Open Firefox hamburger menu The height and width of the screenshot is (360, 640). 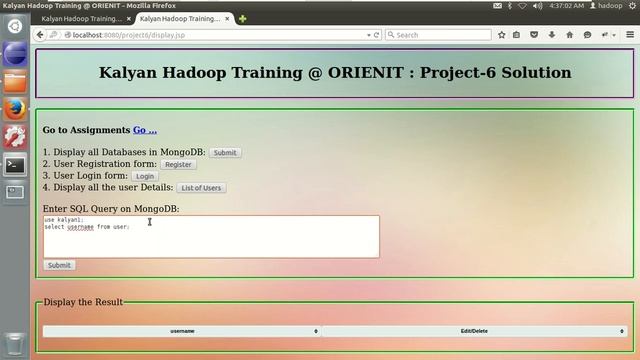click(x=630, y=35)
